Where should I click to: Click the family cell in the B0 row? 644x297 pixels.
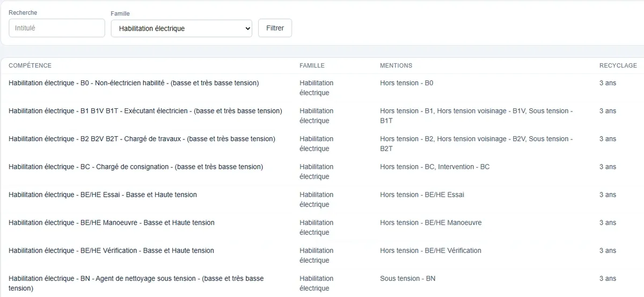pyautogui.click(x=316, y=88)
